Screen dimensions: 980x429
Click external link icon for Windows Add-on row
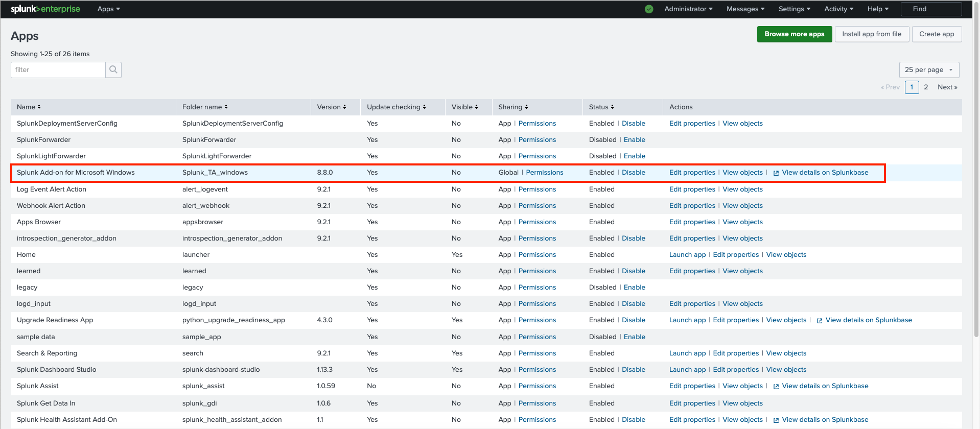[x=776, y=173]
